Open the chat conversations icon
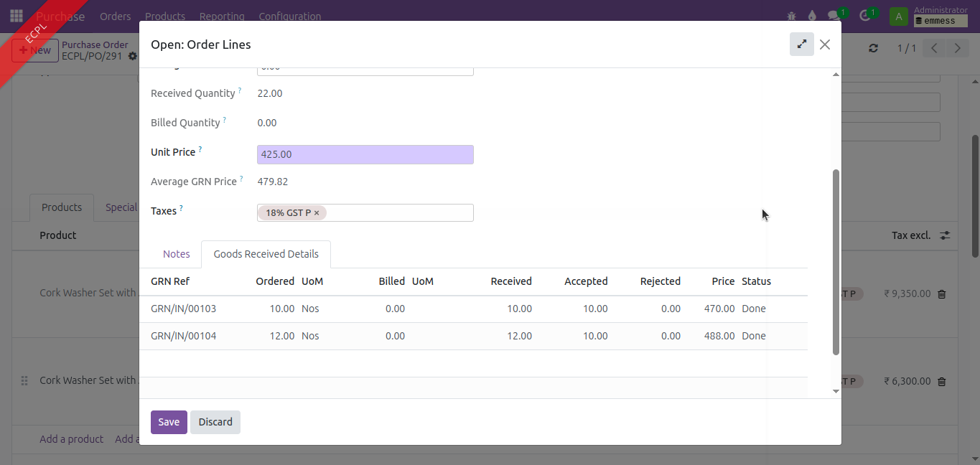Screen dimensions: 980x465 pos(833,16)
